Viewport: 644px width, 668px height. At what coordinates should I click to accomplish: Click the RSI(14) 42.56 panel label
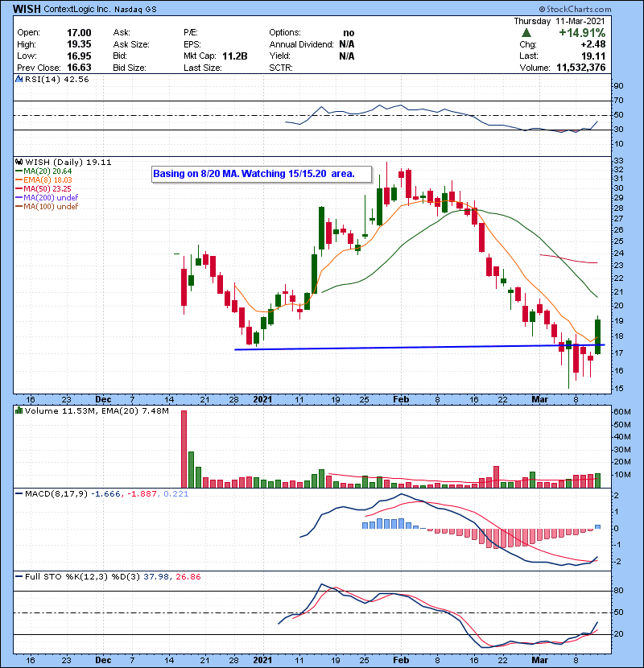[x=56, y=79]
